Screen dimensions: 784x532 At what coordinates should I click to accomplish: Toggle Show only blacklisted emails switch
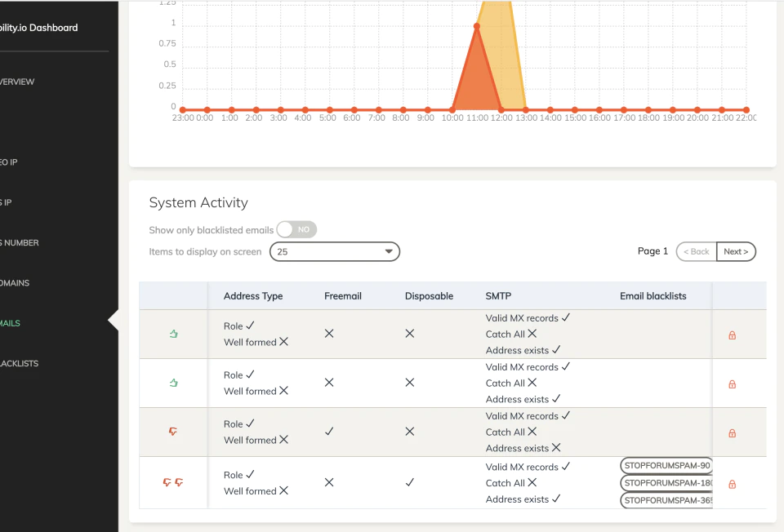[x=296, y=229]
